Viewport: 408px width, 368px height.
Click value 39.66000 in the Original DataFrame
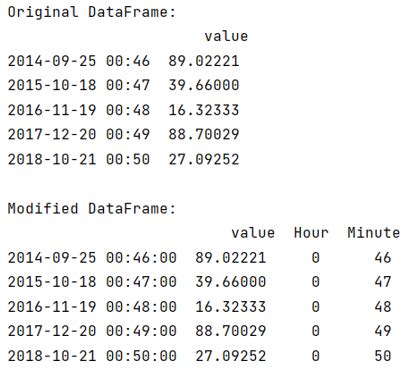pos(204,85)
